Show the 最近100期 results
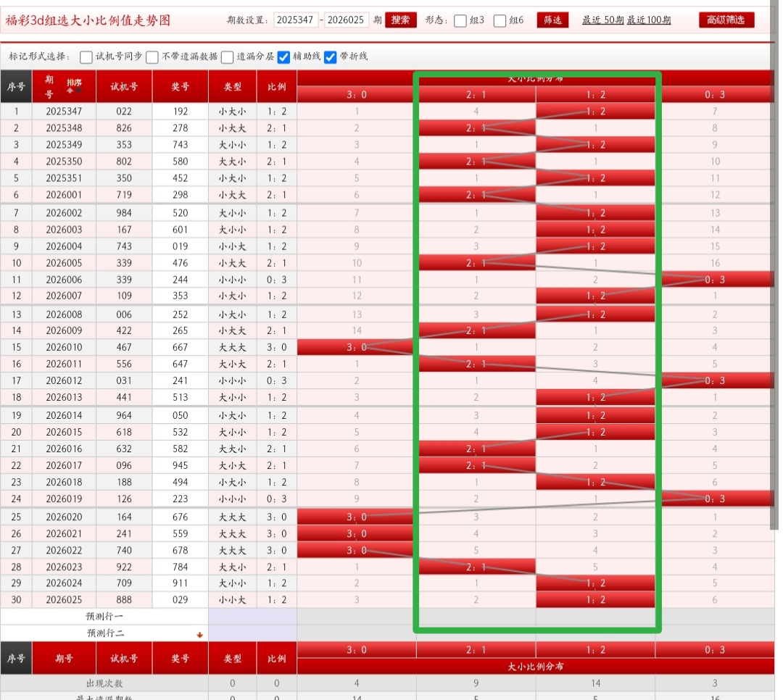783x700 pixels. 649,20
